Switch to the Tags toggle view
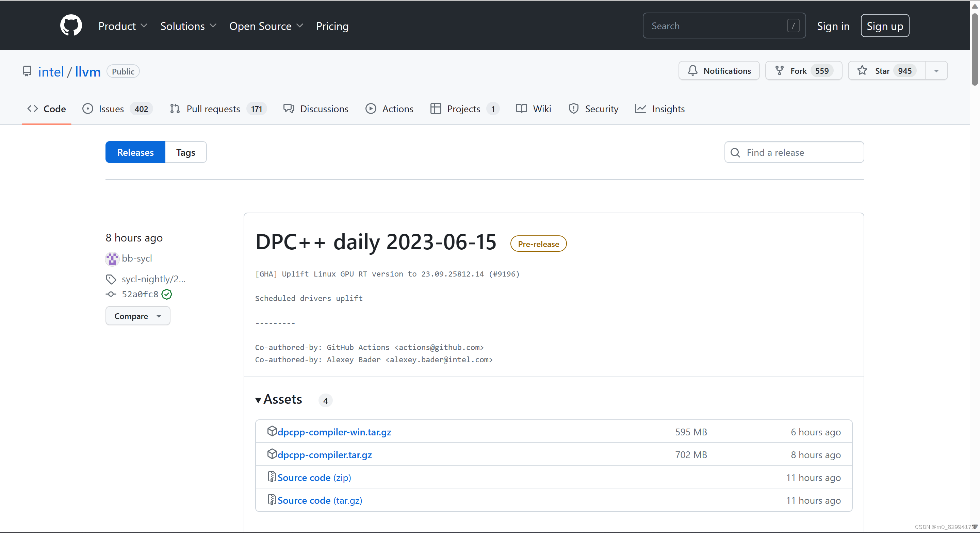980x533 pixels. tap(186, 152)
